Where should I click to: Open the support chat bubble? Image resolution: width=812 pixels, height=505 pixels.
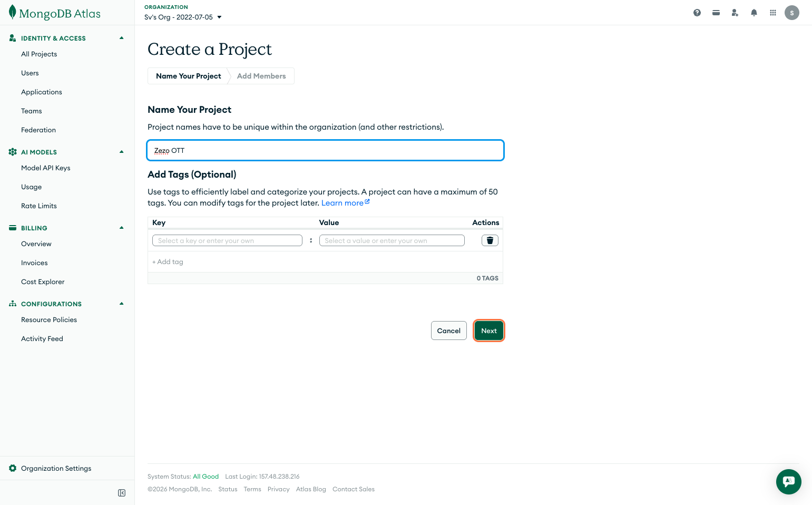pos(788,481)
